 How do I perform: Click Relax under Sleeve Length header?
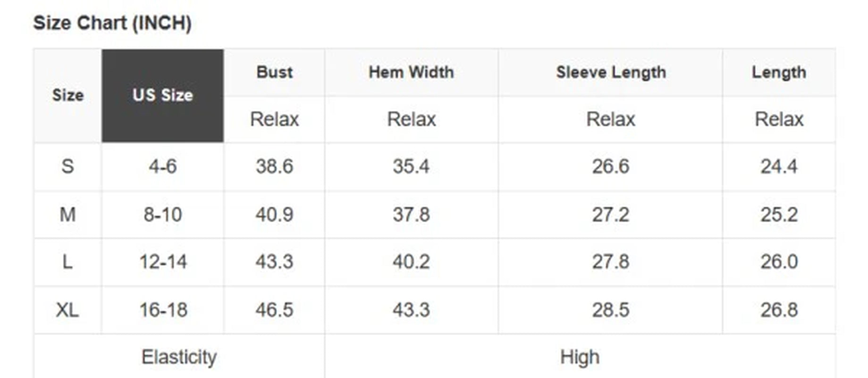611,119
